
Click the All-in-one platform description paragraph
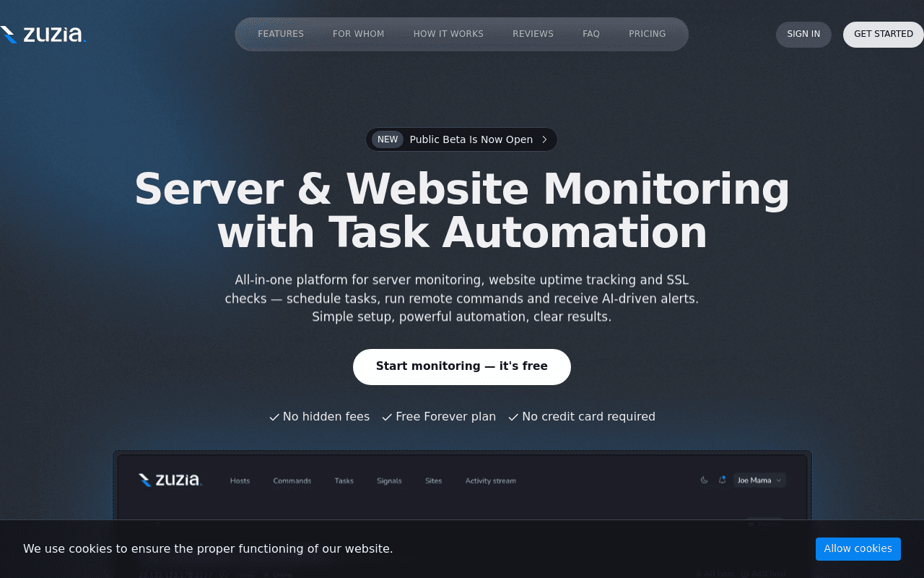coord(462,298)
